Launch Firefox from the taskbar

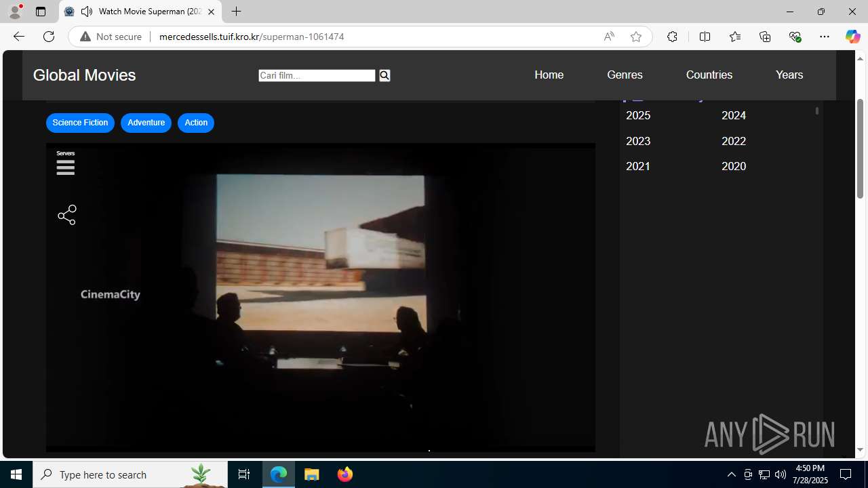pos(345,474)
